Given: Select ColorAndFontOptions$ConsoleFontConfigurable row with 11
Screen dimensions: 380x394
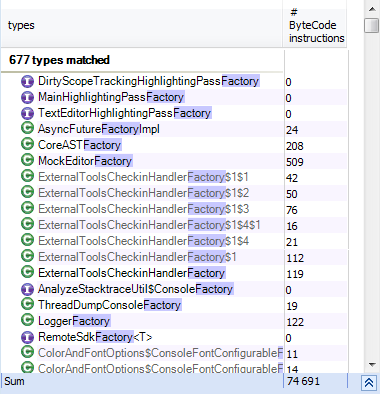Looking at the screenshot, I should tap(160, 353).
